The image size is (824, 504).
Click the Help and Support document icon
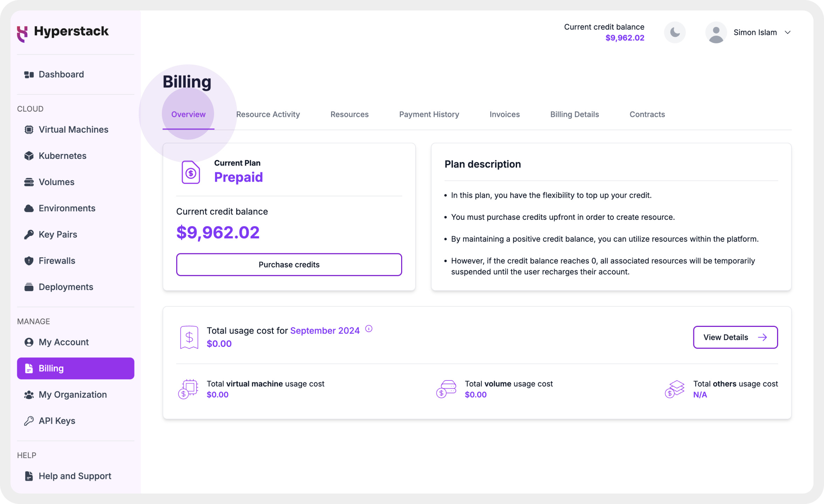coord(29,476)
